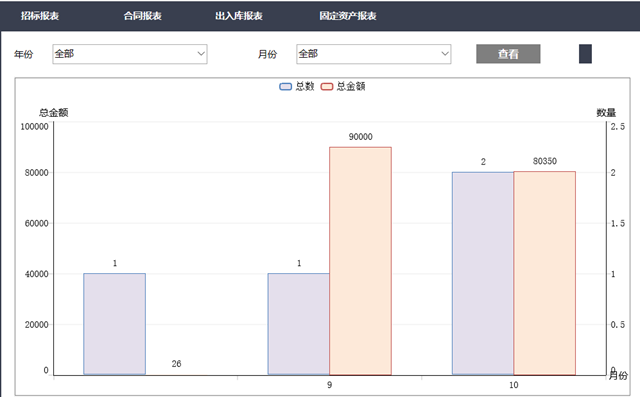This screenshot has height=397, width=640.
Task: Switch to the 合同报表 tab
Action: [143, 16]
